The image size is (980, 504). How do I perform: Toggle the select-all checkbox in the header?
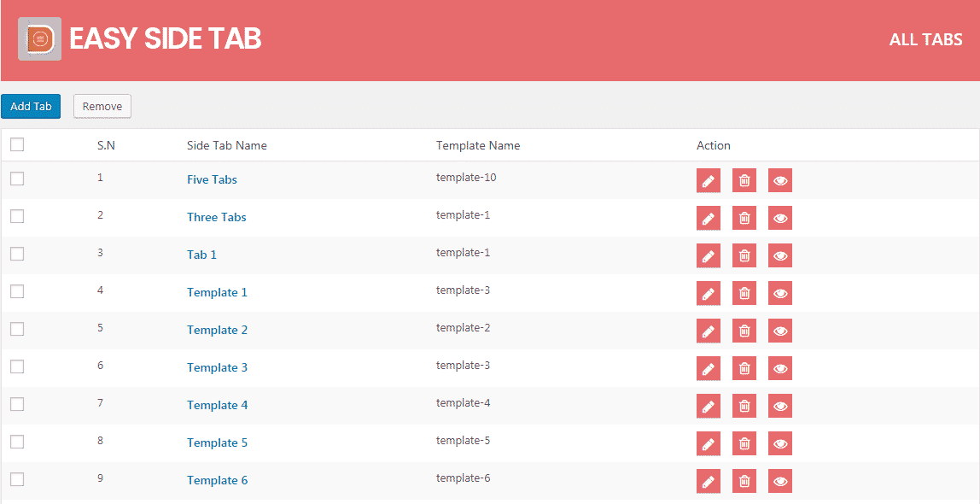pos(17,144)
